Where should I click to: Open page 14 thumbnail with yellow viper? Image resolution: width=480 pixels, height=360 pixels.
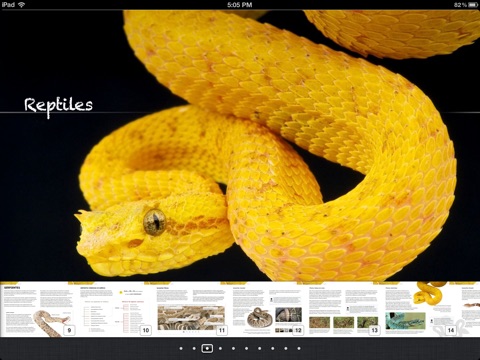[x=421, y=309]
